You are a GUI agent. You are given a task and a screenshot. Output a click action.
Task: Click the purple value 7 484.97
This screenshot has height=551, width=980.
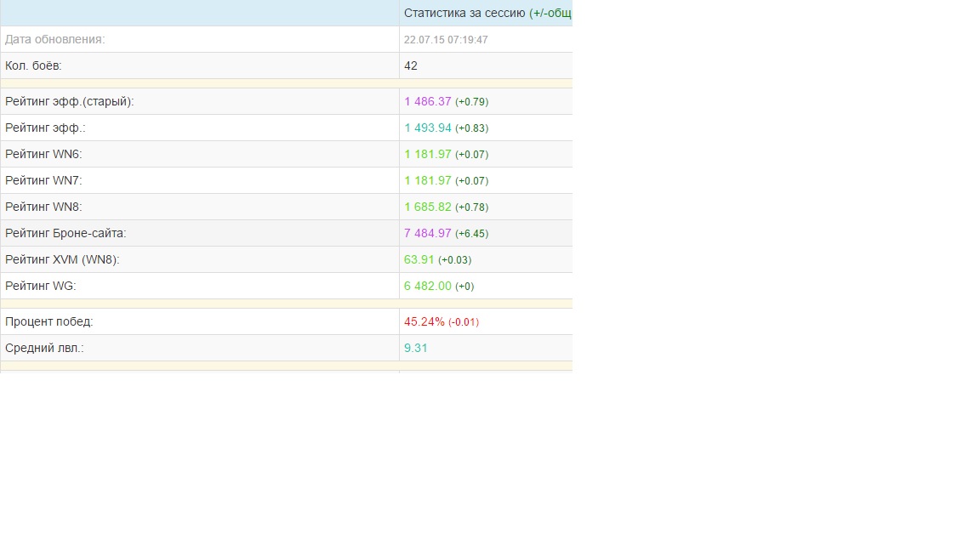coord(428,233)
